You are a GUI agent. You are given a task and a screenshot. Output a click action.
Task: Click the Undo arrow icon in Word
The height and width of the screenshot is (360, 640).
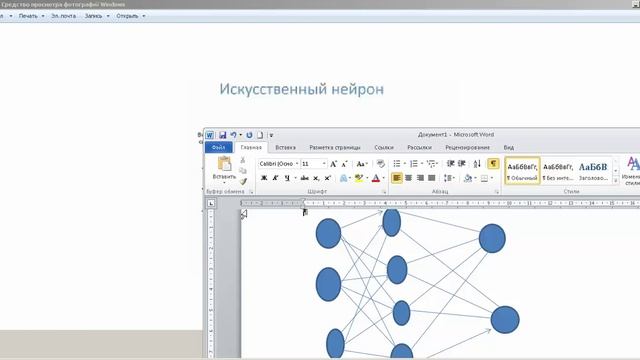point(233,135)
